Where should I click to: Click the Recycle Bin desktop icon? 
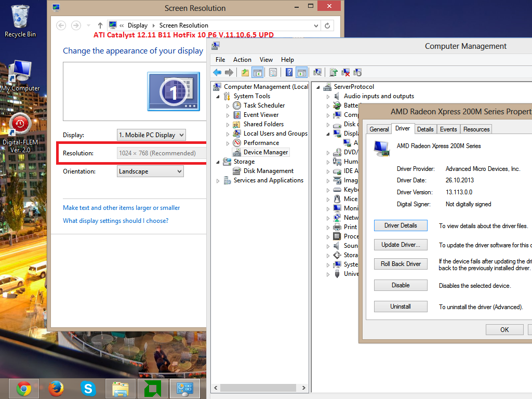(20, 21)
